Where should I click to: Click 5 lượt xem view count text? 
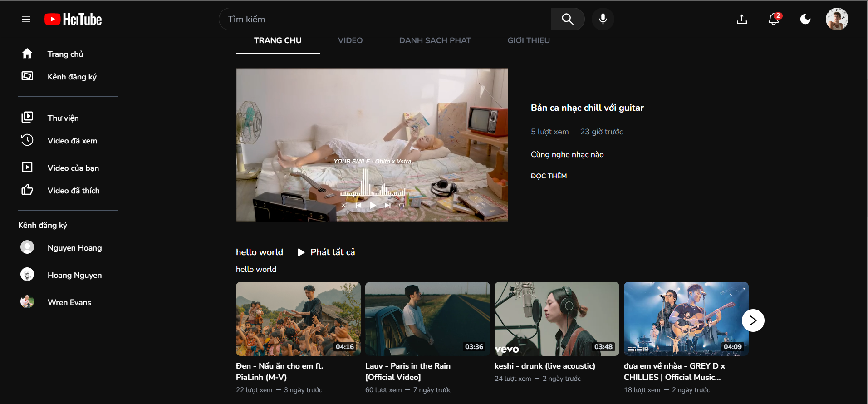point(549,132)
